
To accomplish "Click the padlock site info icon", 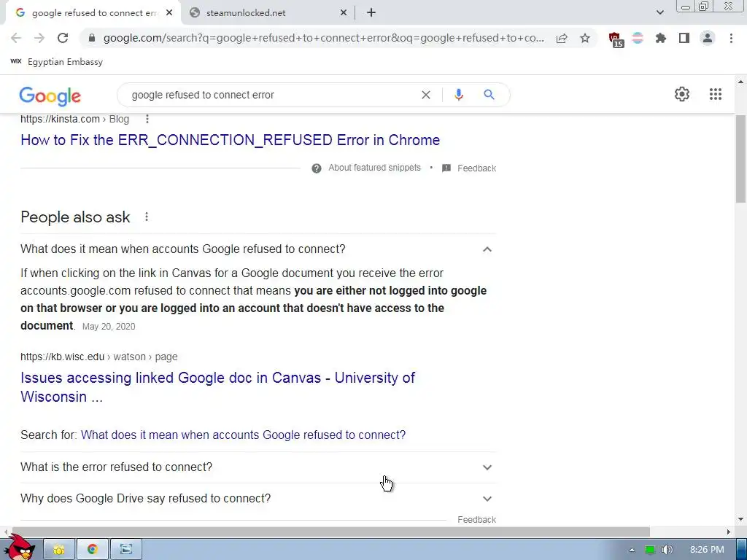I will click(92, 38).
